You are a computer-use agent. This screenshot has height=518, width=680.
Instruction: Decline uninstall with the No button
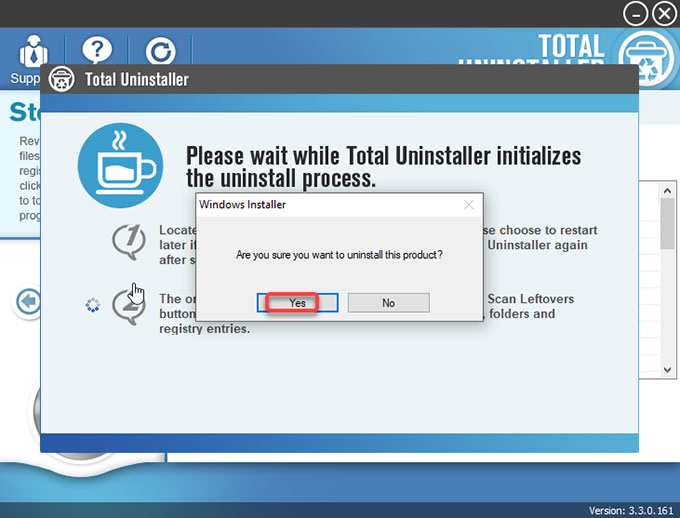pos(389,303)
